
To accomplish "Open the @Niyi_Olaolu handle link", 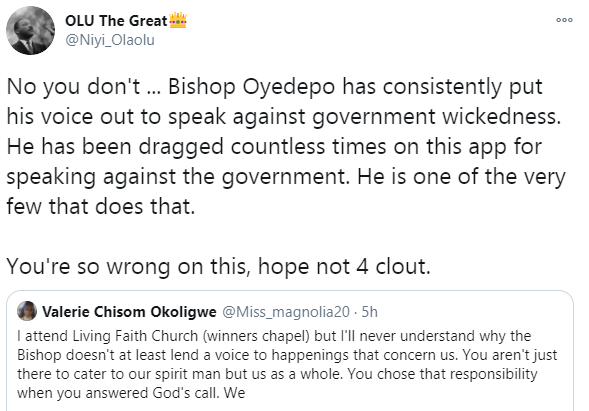I will [110, 40].
